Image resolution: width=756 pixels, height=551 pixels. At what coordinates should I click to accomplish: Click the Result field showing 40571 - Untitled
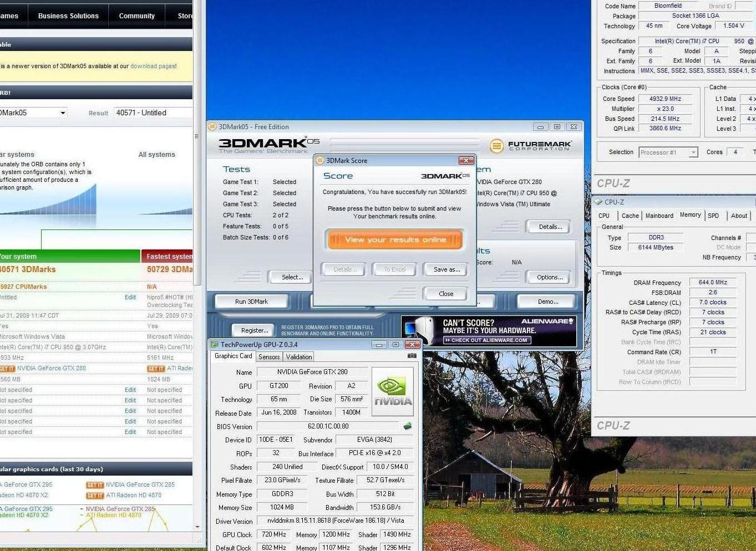click(153, 113)
